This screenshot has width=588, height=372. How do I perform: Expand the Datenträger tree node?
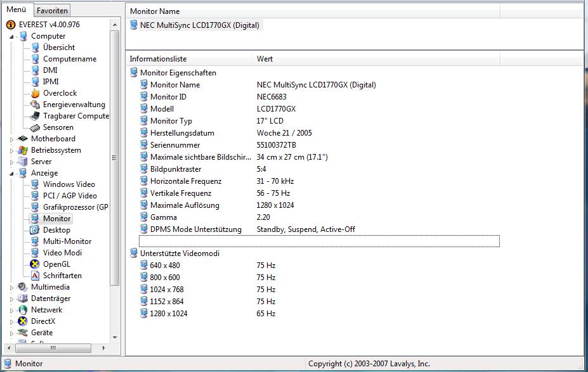[x=11, y=299]
